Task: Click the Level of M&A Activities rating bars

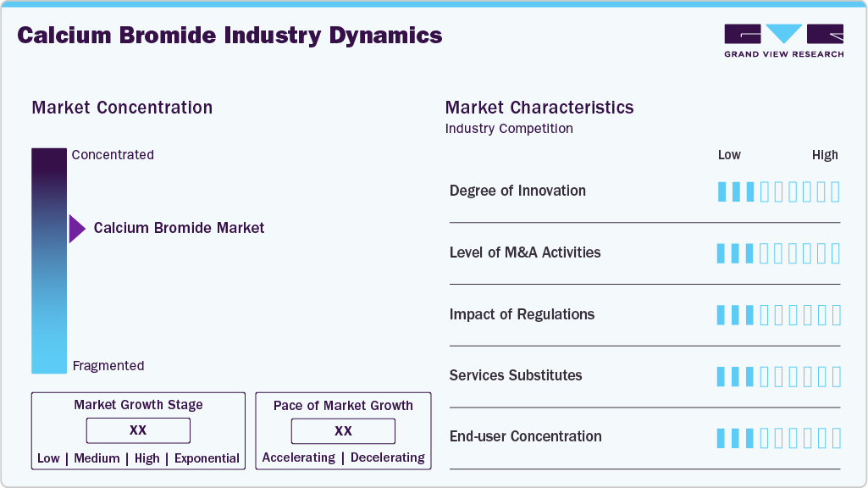Action: 778,253
